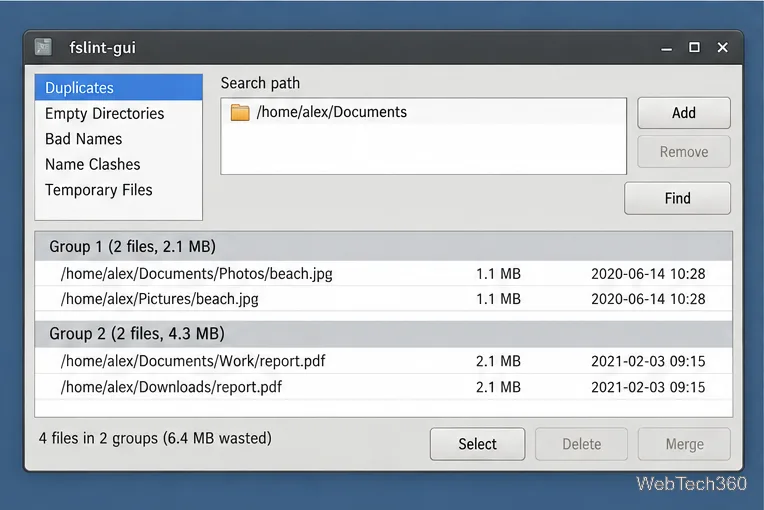Select the /home/alex/Documents search path entry
Viewport: 764px width, 510px height.
[423, 112]
